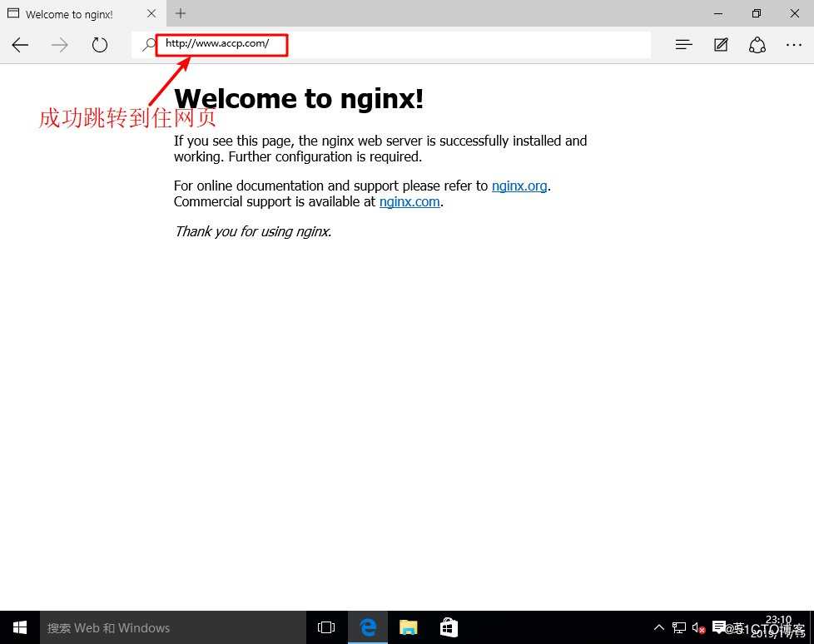Viewport: 814px width, 644px height.
Task: Show hidden tray icons chevron
Action: tap(659, 627)
